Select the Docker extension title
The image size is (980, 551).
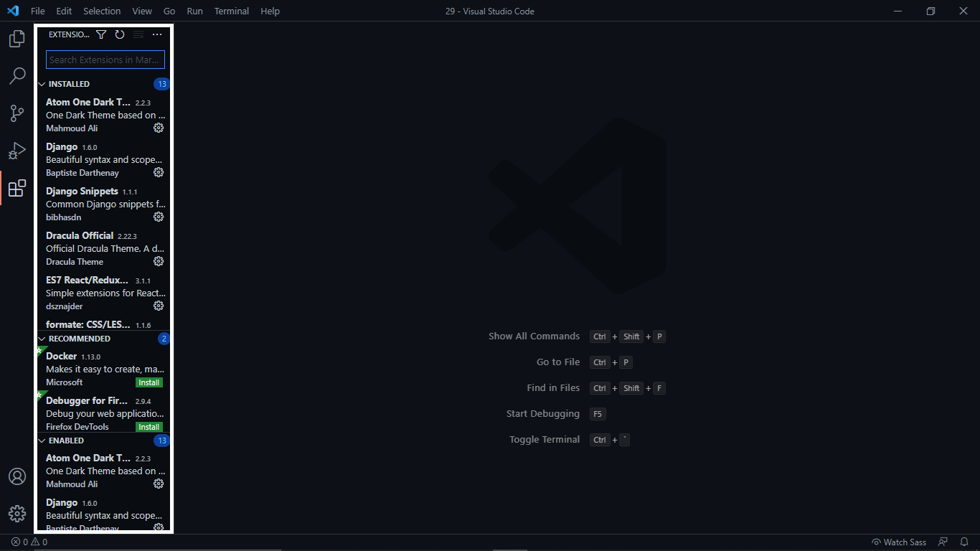click(61, 356)
